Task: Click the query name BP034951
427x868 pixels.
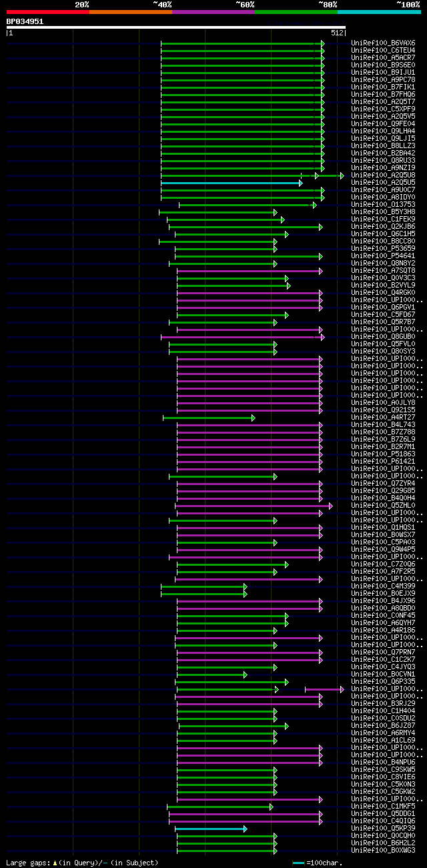Action: pyautogui.click(x=25, y=21)
